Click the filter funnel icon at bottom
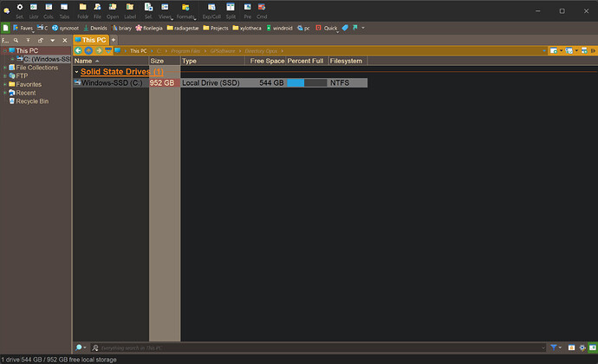 [x=555, y=347]
